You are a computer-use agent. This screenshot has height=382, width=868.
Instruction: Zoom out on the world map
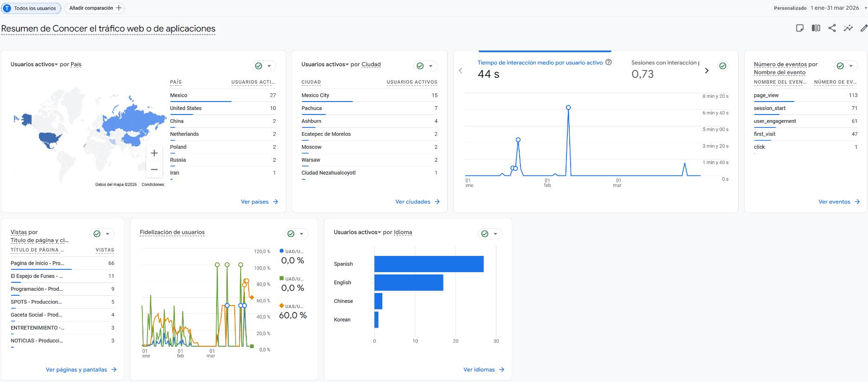[154, 170]
